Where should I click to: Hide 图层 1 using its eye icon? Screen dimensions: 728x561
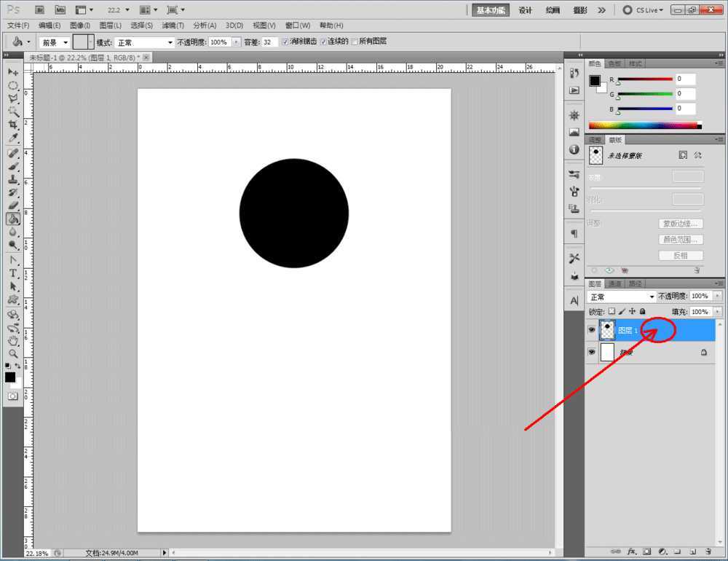[x=591, y=330]
